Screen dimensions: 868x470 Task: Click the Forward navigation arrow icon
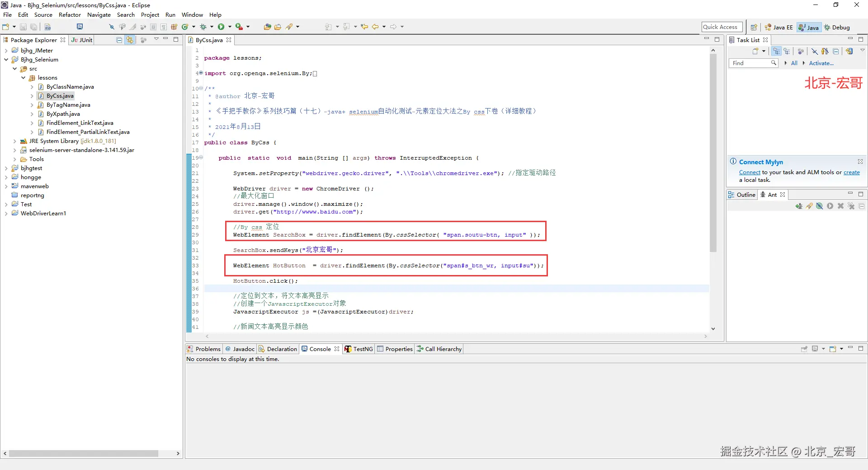click(x=393, y=27)
